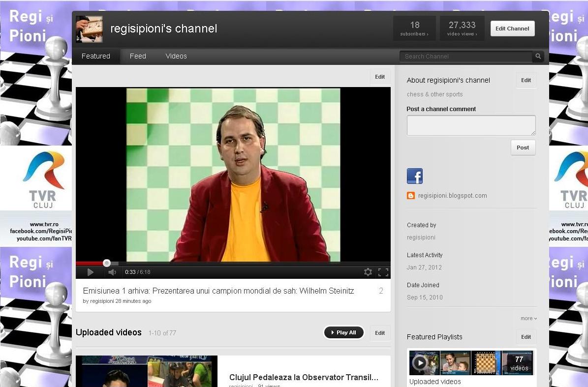Click into the channel comment box
588x387 pixels.
[x=471, y=125]
